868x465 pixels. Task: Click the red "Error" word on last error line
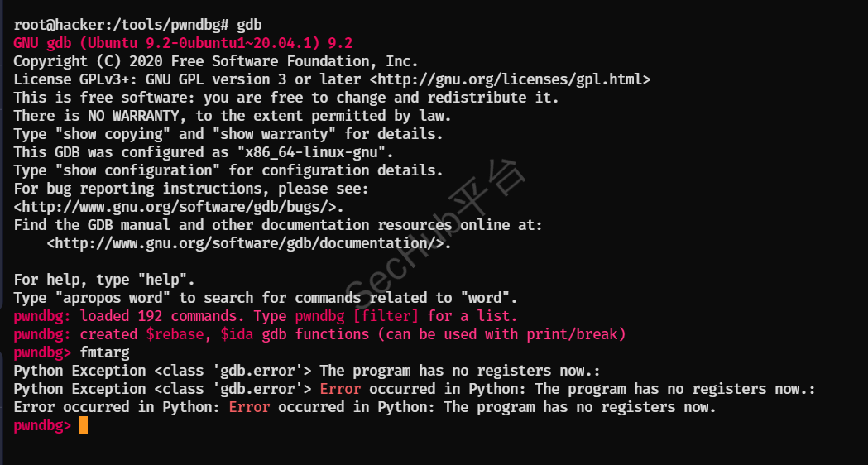[249, 407]
